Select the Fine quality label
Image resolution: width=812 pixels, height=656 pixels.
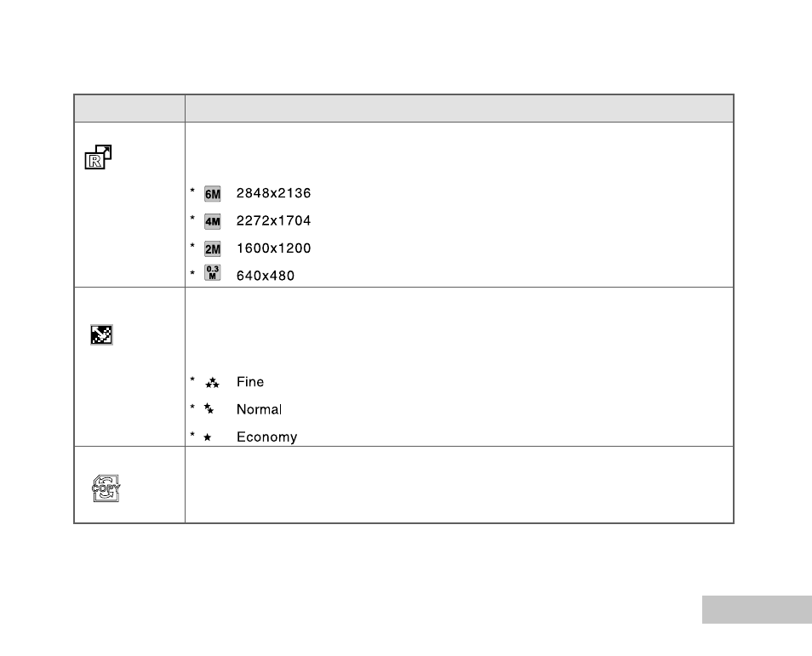[250, 381]
